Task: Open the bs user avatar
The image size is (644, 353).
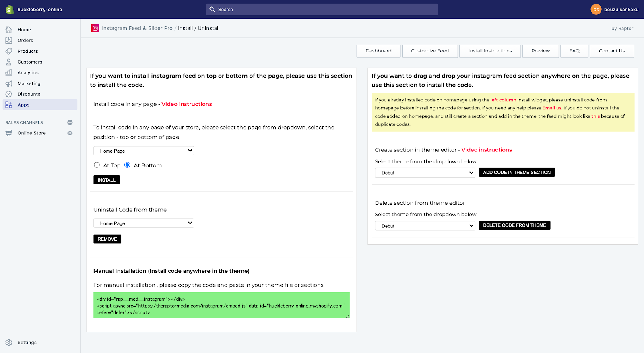Action: coord(596,9)
